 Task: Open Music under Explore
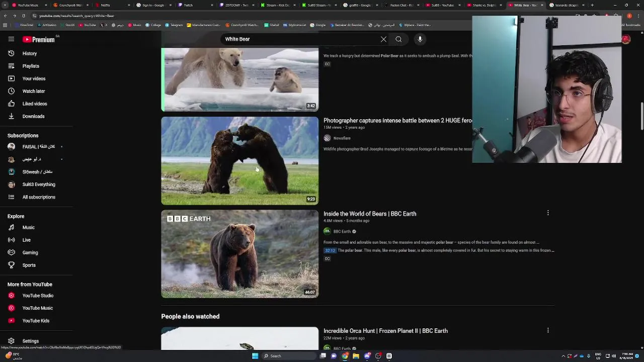[x=28, y=227]
